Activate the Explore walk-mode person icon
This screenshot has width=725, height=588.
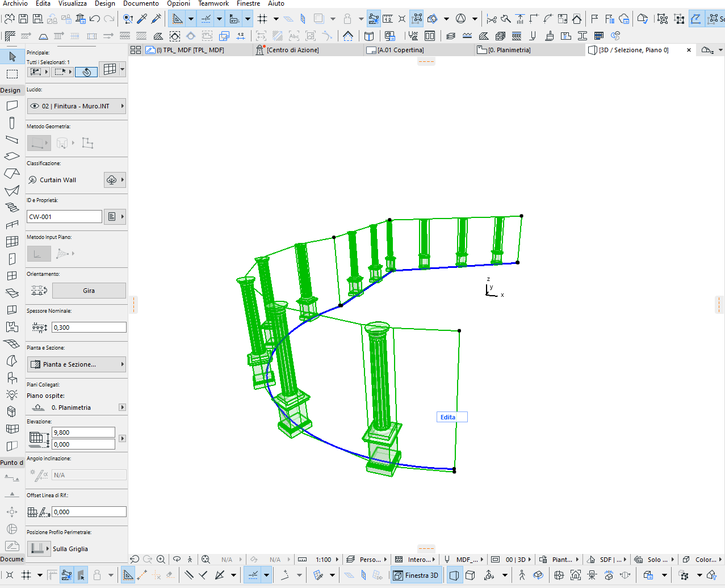[190, 560]
